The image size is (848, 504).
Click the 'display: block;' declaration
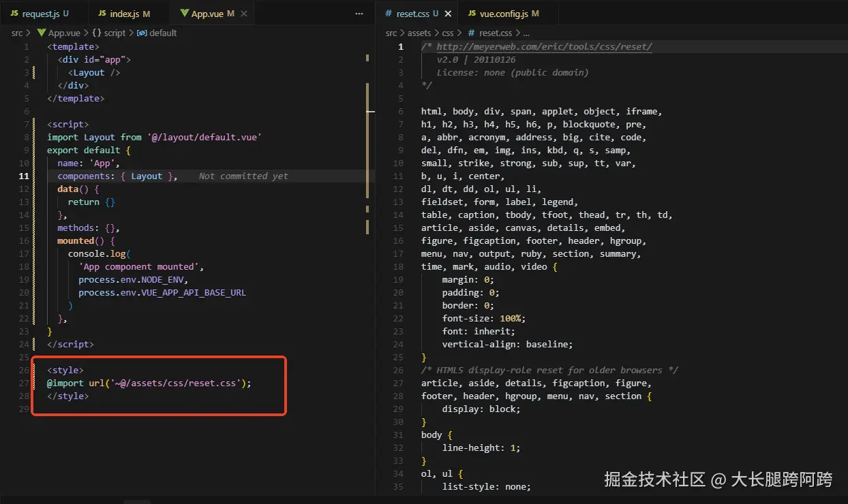pos(481,409)
